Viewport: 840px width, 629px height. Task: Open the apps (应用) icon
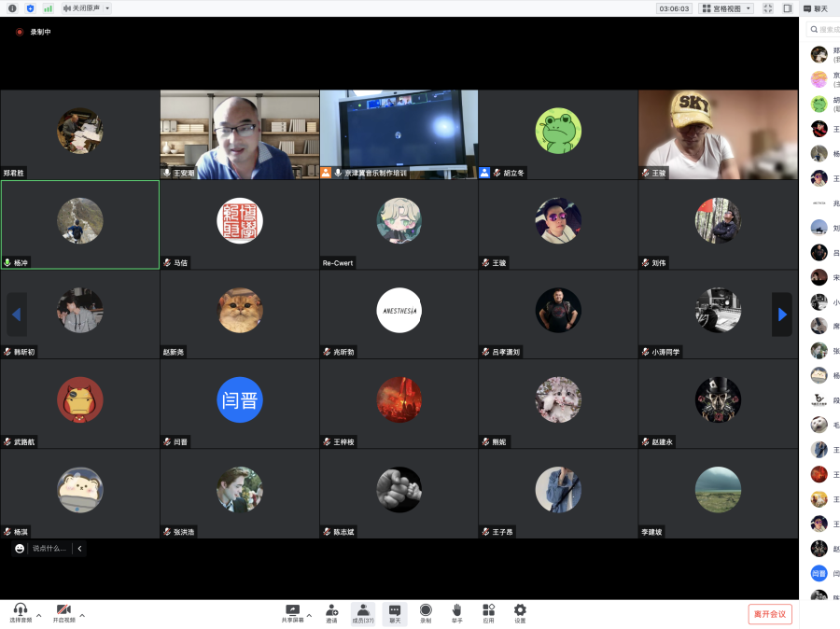click(x=488, y=613)
